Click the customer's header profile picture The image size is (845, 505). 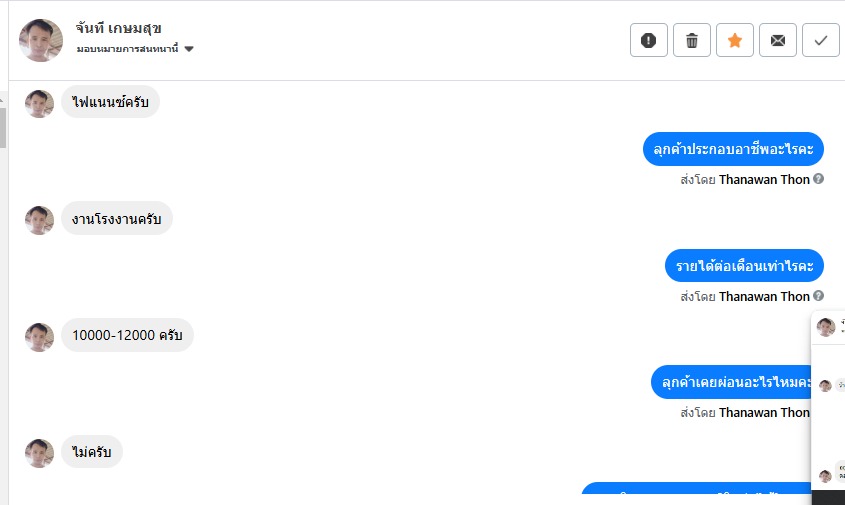pos(41,40)
